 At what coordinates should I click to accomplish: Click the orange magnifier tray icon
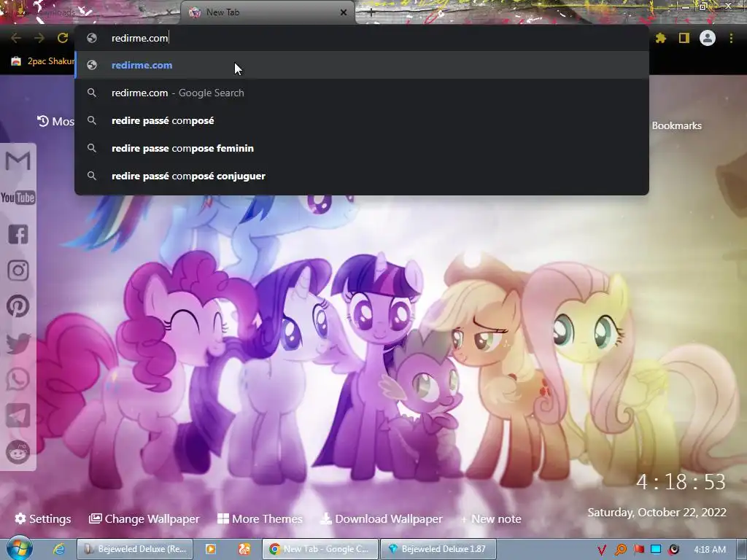click(x=620, y=550)
